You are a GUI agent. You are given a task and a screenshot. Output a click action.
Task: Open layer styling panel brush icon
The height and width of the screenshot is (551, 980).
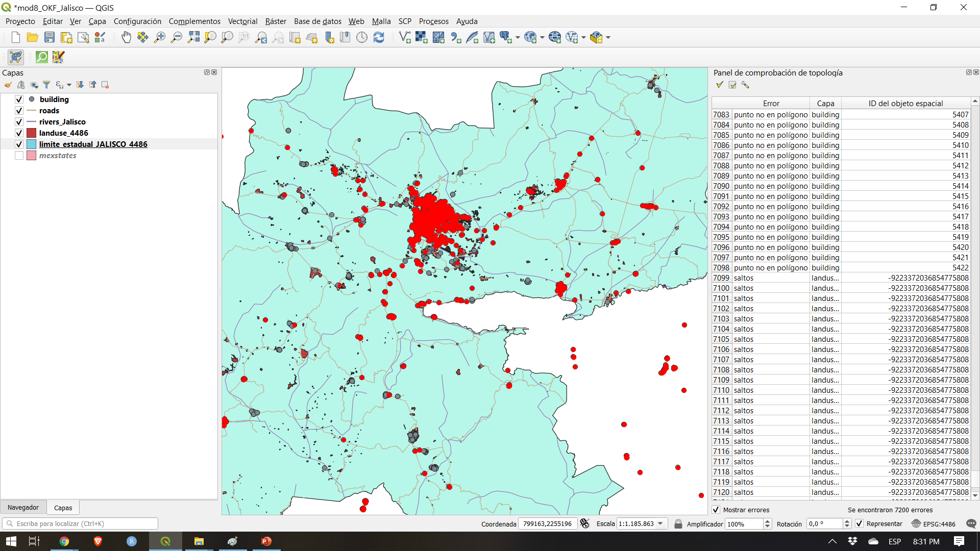pyautogui.click(x=8, y=85)
